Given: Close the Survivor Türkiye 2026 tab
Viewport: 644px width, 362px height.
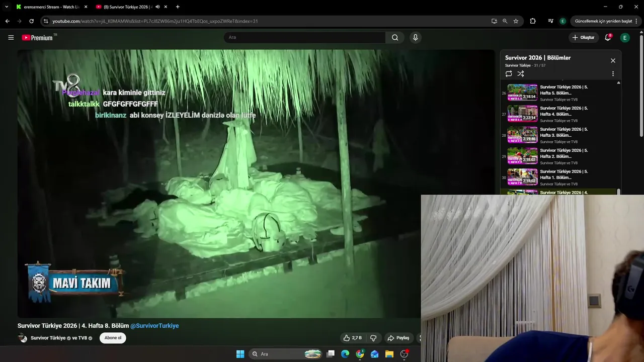Looking at the screenshot, I should [166, 7].
